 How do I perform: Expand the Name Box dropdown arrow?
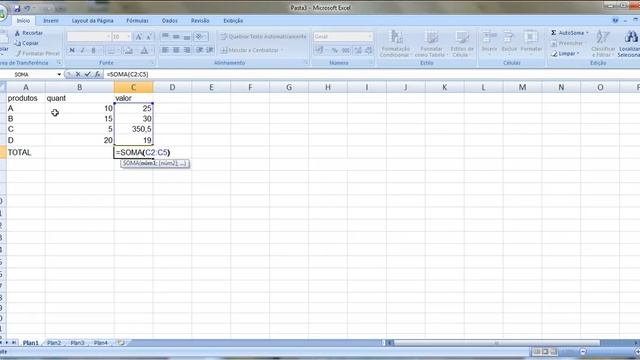point(59,74)
